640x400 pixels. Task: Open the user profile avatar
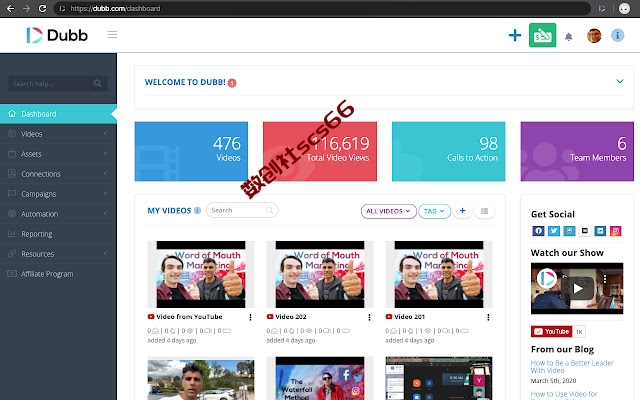594,36
